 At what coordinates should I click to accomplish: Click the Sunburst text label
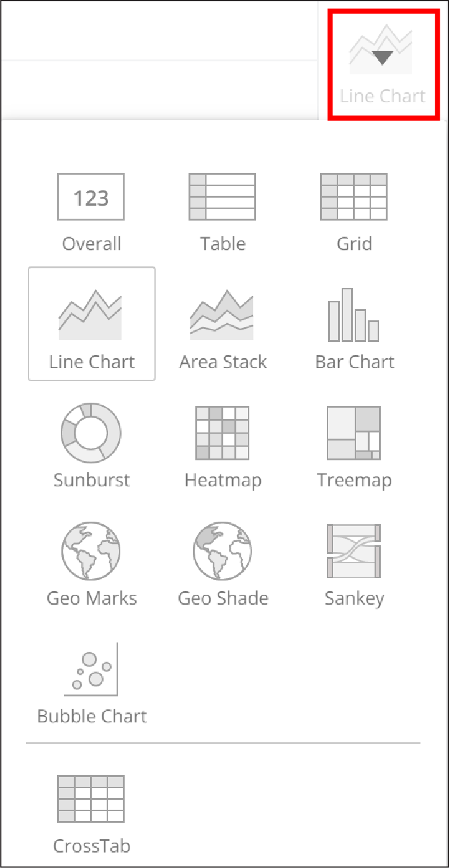pyautogui.click(x=92, y=480)
